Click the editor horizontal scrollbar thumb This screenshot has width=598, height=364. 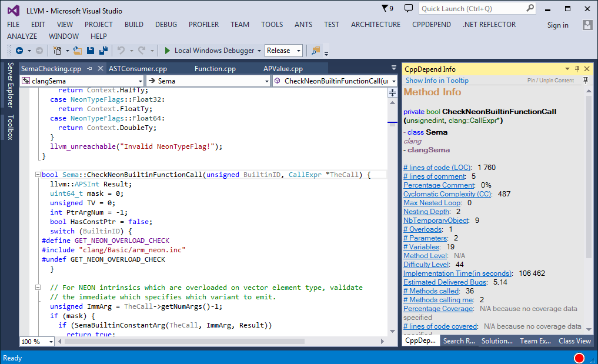click(185, 342)
